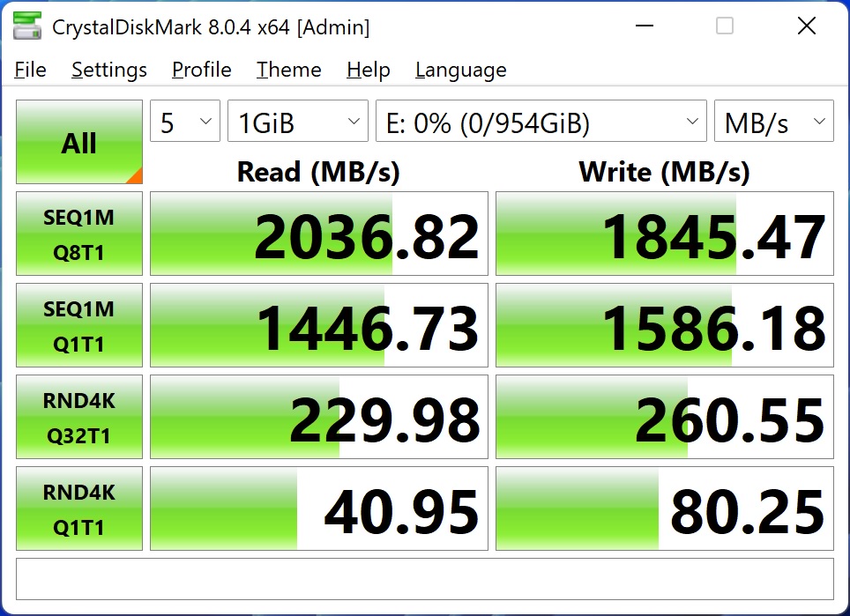This screenshot has width=850, height=616.
Task: Click the SEQ1M Q1T1 write value 1586.18
Action: [665, 325]
